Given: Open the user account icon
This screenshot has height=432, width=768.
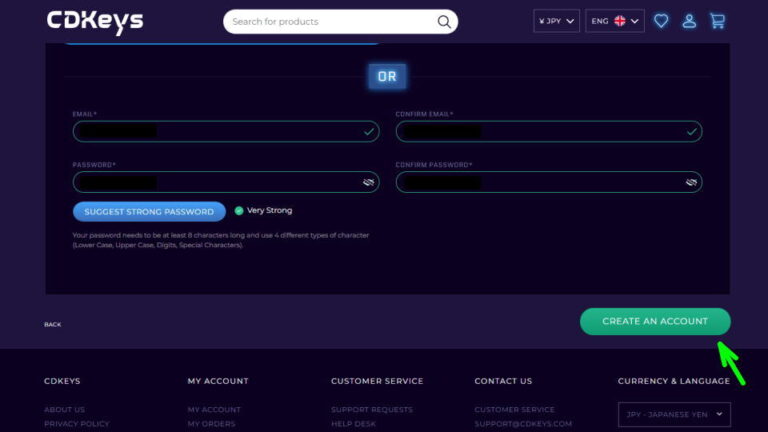Looking at the screenshot, I should [689, 21].
